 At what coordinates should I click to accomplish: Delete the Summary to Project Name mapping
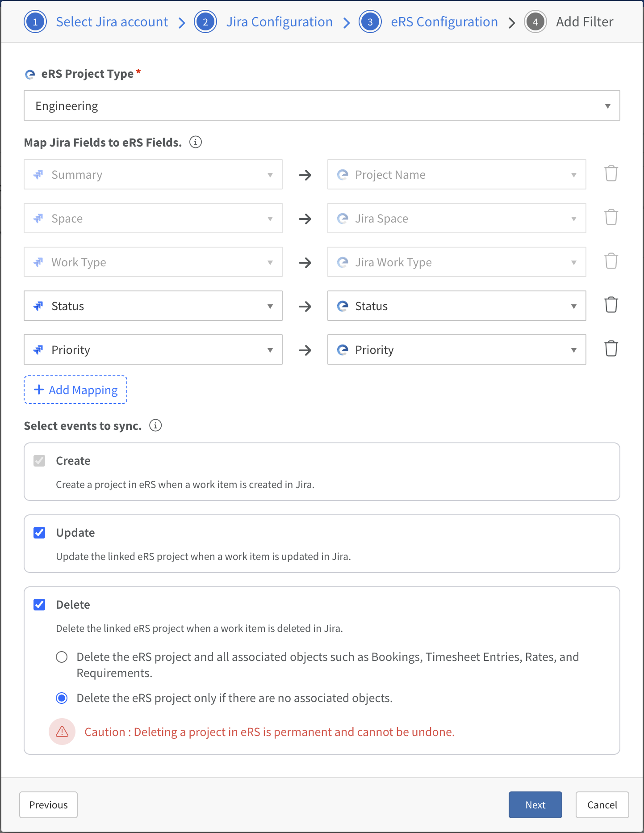click(611, 173)
